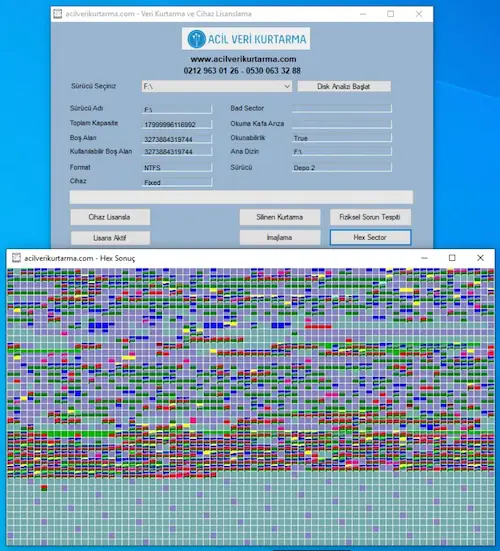
Task: Click the empty progress bar above buttons
Action: 241,197
